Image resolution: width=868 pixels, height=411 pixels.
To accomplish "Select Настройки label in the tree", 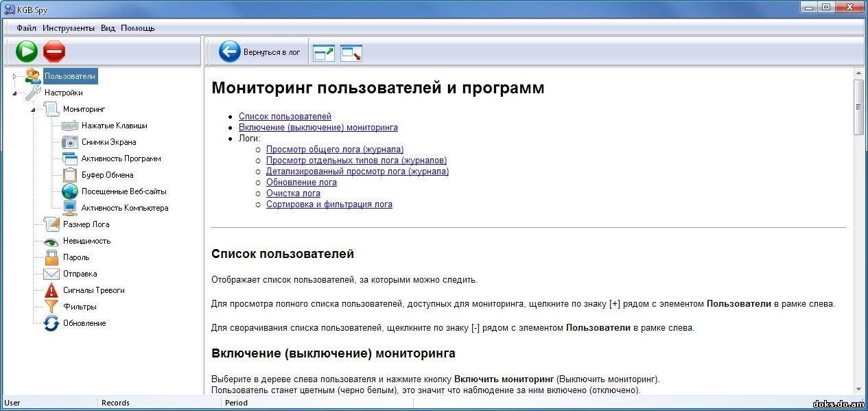I will tap(64, 93).
